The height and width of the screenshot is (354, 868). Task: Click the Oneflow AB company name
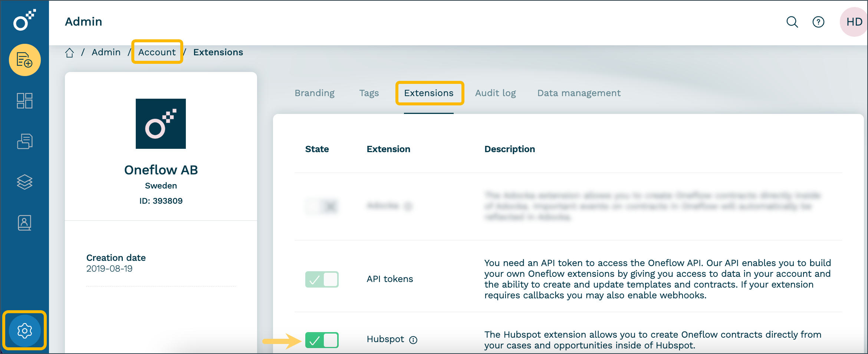click(x=161, y=170)
